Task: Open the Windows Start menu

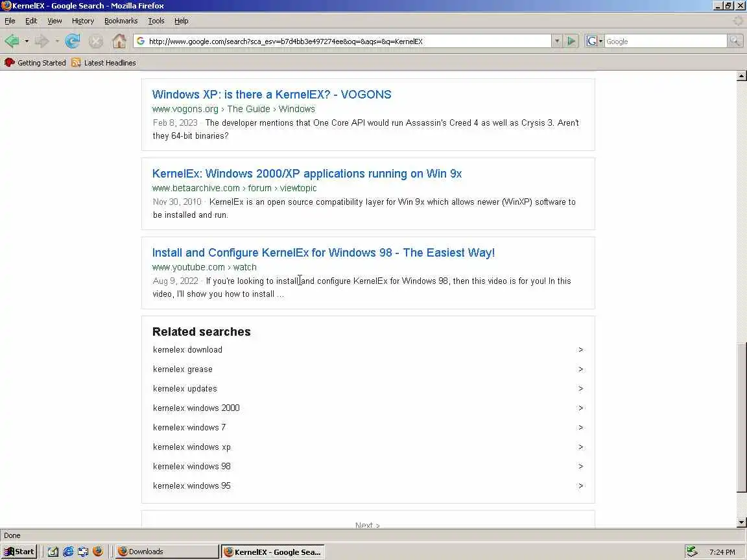Action: [x=19, y=552]
